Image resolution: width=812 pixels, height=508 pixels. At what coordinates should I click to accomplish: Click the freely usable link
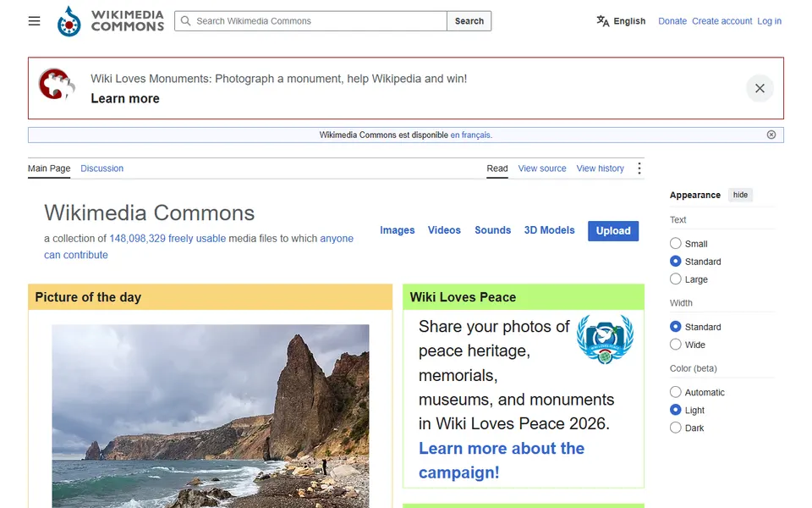coord(197,239)
